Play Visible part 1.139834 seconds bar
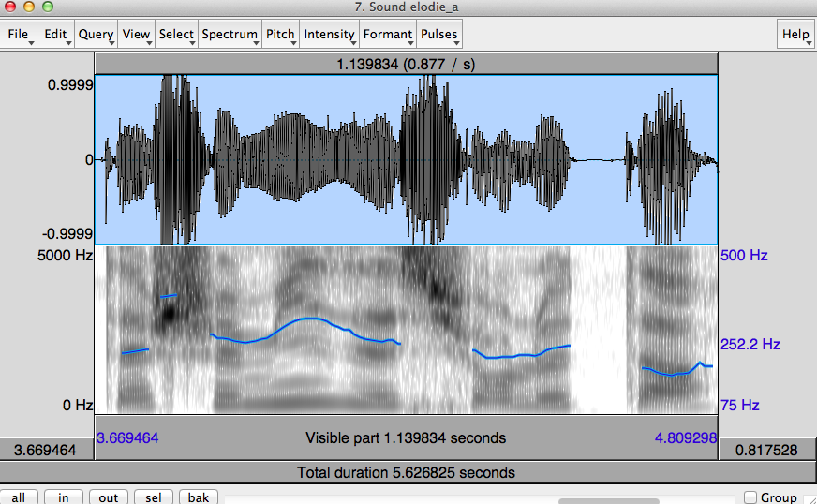Screen dimensions: 817x504 (406, 437)
